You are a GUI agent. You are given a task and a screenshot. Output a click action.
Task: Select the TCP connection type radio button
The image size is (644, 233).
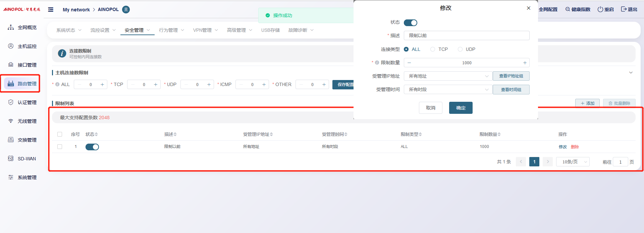pyautogui.click(x=433, y=49)
